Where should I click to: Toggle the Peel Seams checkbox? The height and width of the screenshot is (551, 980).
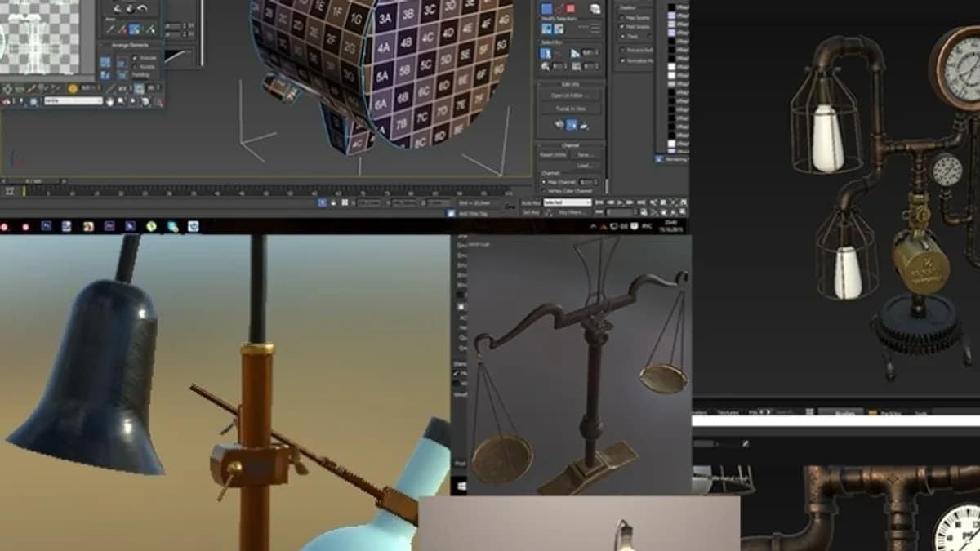pyautogui.click(x=622, y=27)
